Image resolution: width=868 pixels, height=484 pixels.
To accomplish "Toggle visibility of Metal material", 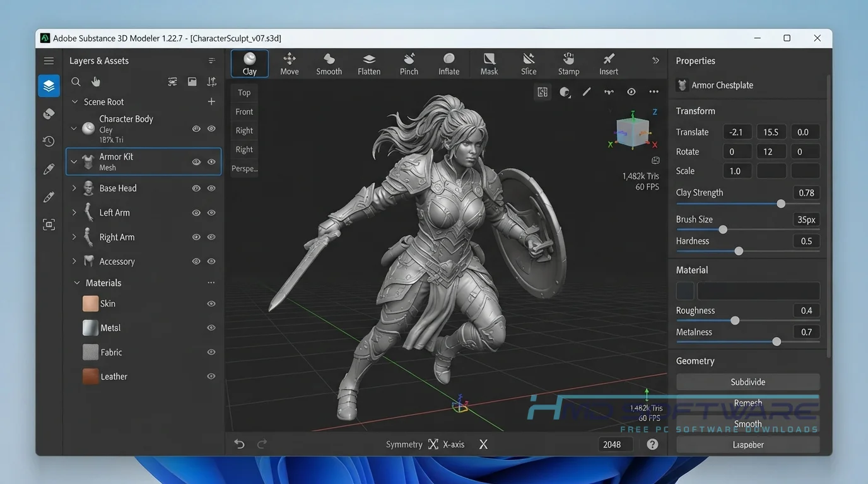I will [211, 328].
